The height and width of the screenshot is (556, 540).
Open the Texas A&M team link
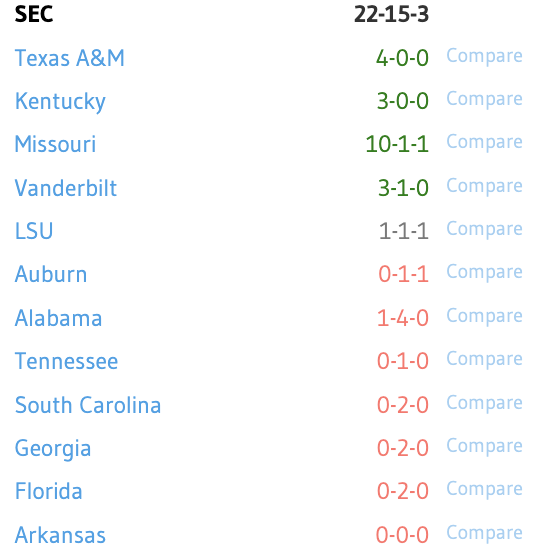(x=69, y=58)
